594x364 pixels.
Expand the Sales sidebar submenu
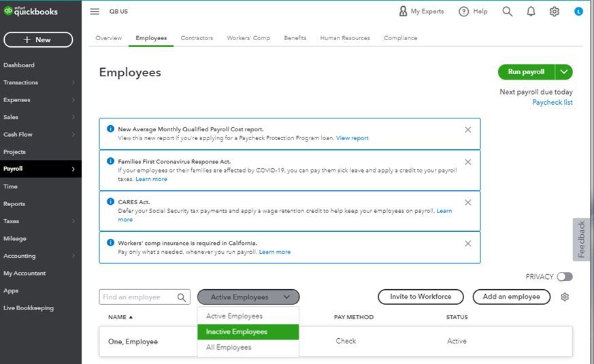click(73, 117)
